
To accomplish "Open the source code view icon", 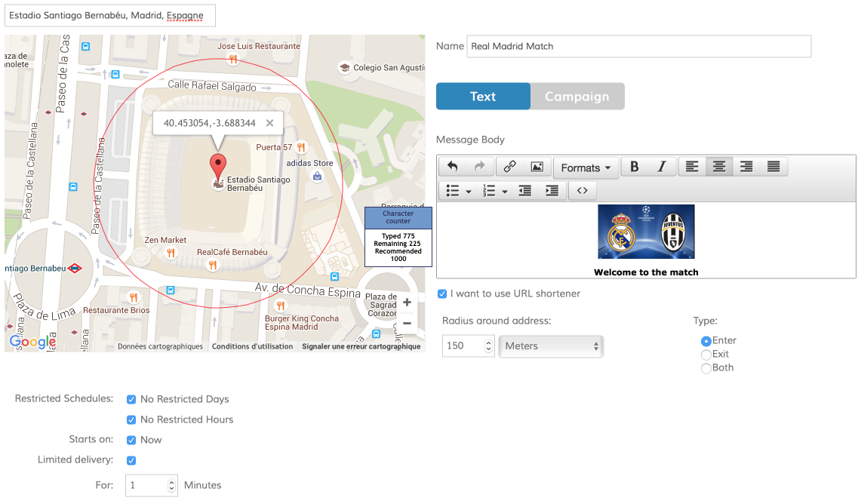I will [x=582, y=191].
